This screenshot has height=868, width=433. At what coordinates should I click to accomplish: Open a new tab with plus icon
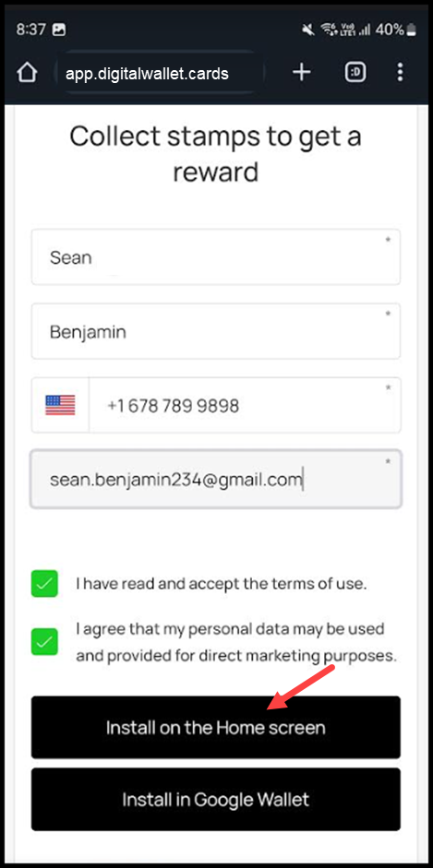click(x=301, y=72)
